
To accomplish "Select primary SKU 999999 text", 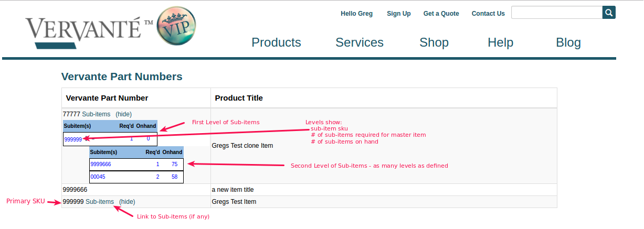I will click(73, 202).
